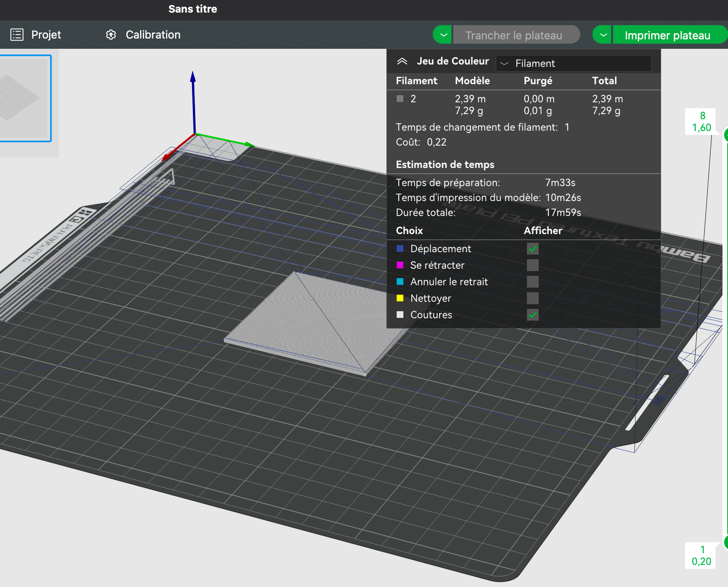728x587 pixels.
Task: Click the blue Déplacement legend square
Action: 400,249
